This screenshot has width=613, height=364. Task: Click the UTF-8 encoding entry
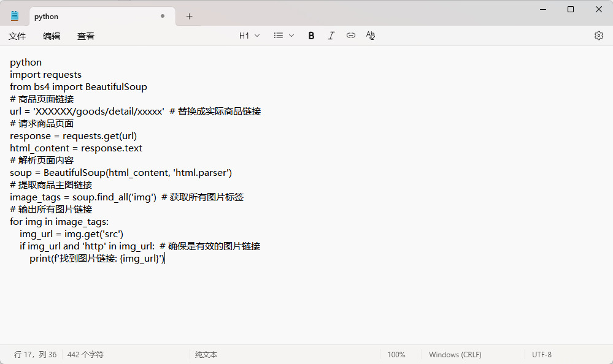click(542, 355)
